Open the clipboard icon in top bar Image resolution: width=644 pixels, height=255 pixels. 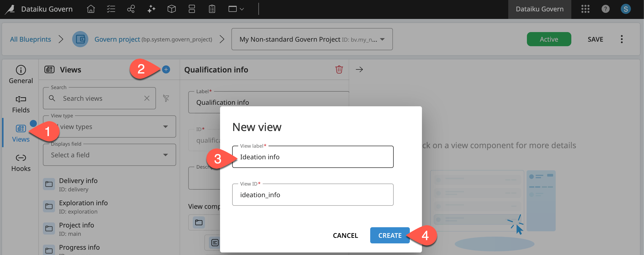[x=212, y=9]
